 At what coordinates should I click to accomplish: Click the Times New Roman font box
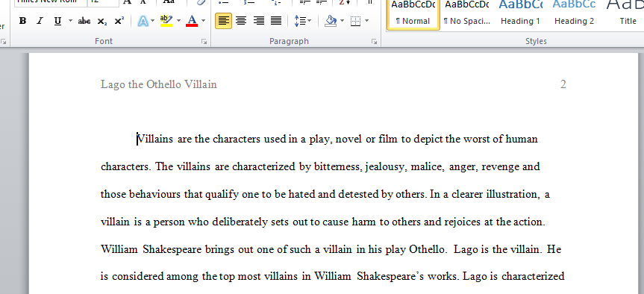click(50, 2)
